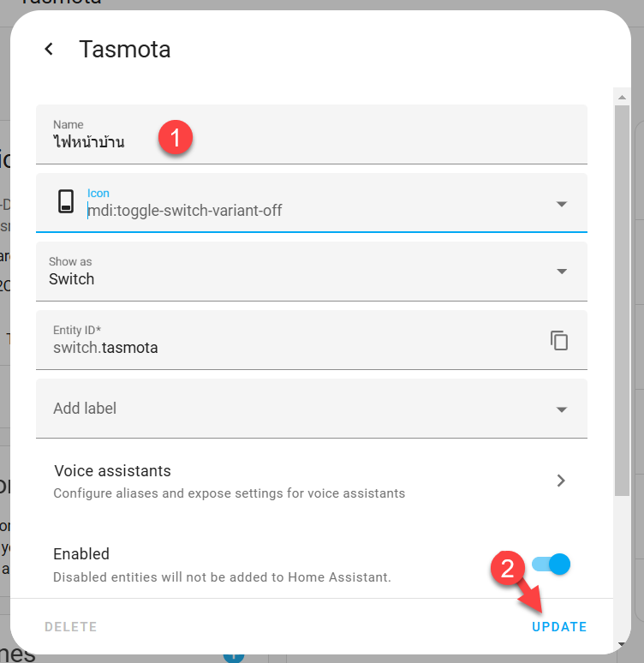Click the scrollbar up arrow
This screenshot has width=644, height=663.
tap(622, 98)
